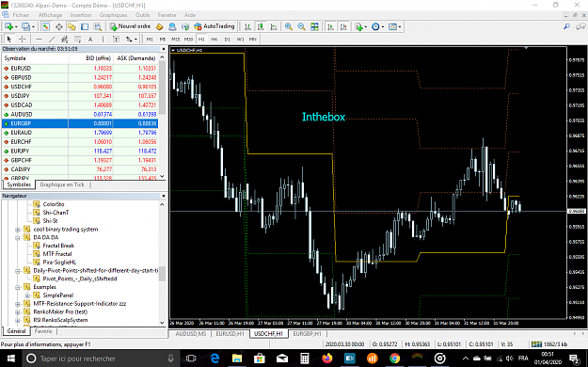Click connection status 1862/3 kb

[x=549, y=344]
